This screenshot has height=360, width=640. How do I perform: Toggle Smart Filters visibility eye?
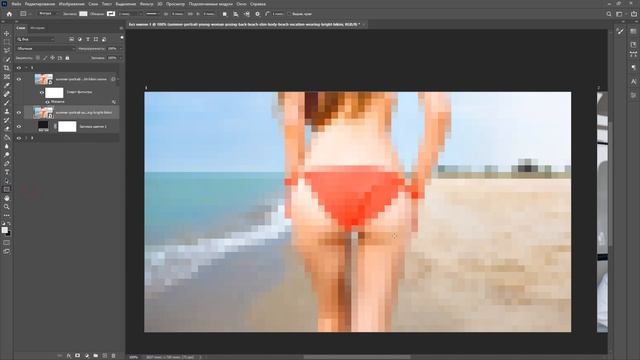[41, 93]
